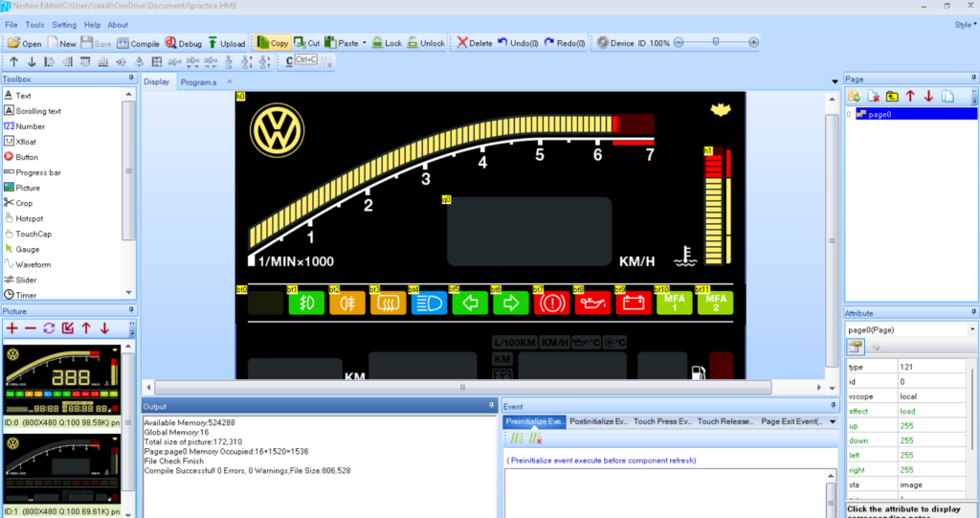The image size is (980, 518).
Task: Open the page0(Page) attribute combo box
Action: point(911,329)
